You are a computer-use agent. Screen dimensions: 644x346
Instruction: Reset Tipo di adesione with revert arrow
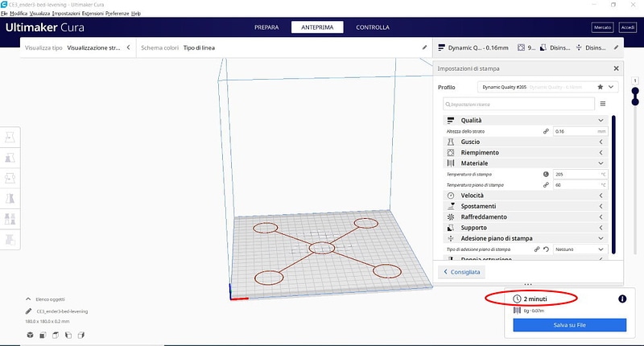tap(546, 249)
